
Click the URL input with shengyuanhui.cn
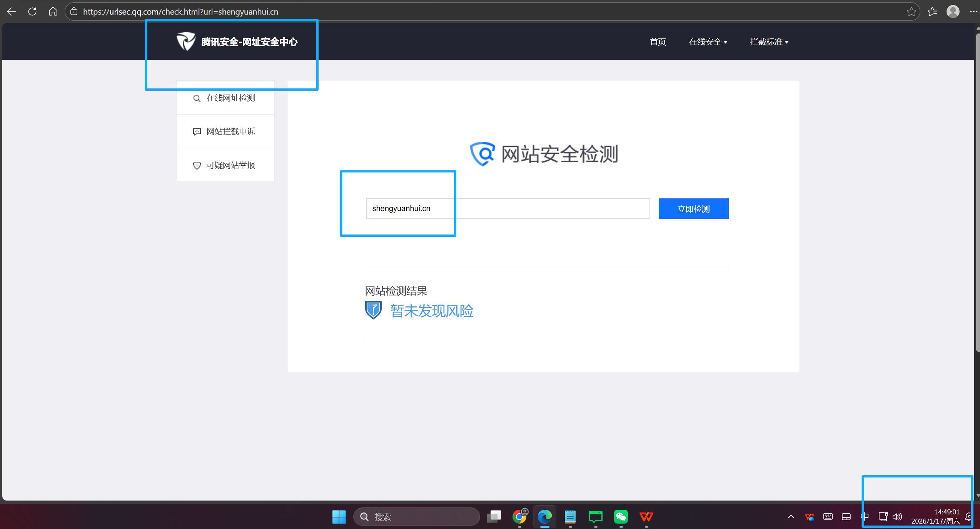[x=508, y=208]
